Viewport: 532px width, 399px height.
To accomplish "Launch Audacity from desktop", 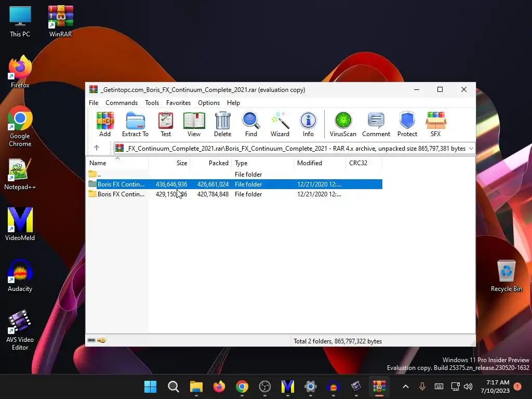I will tap(20, 276).
